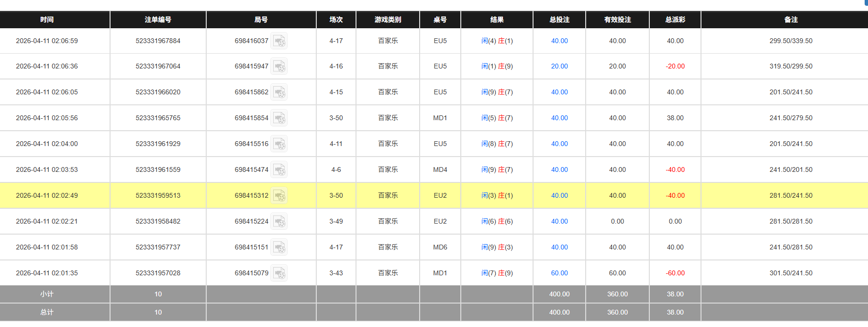Click subtotal 400.00 in 小计 row
Screen dimensions: 868x327
pyautogui.click(x=559, y=294)
